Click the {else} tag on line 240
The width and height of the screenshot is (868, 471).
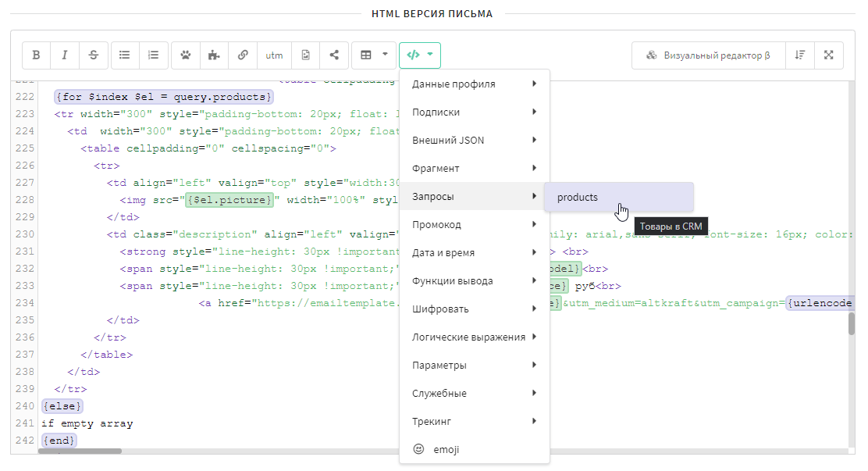[x=62, y=406]
